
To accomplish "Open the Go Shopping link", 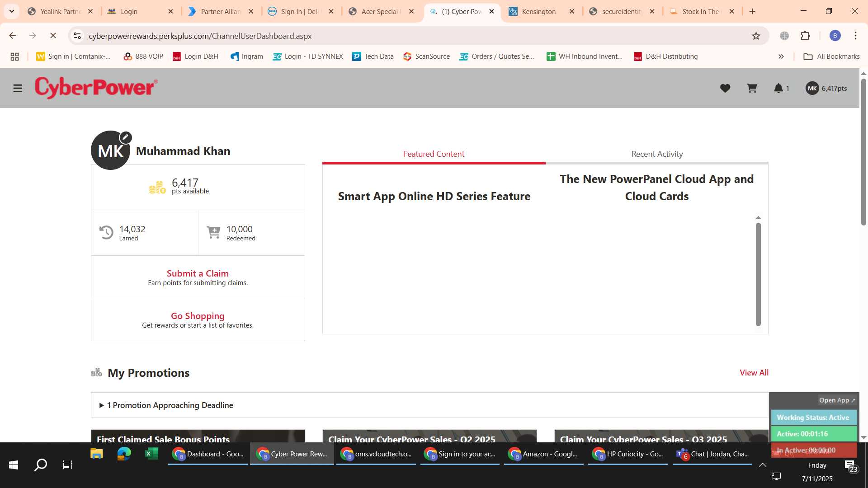I will pyautogui.click(x=198, y=316).
